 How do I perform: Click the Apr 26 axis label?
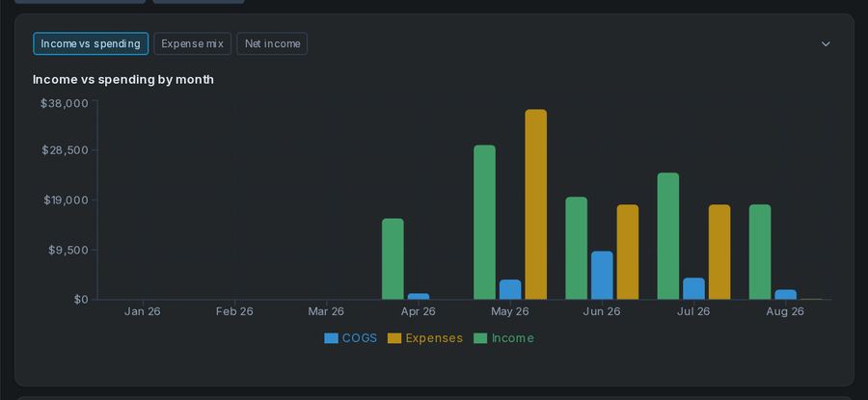pos(418,311)
